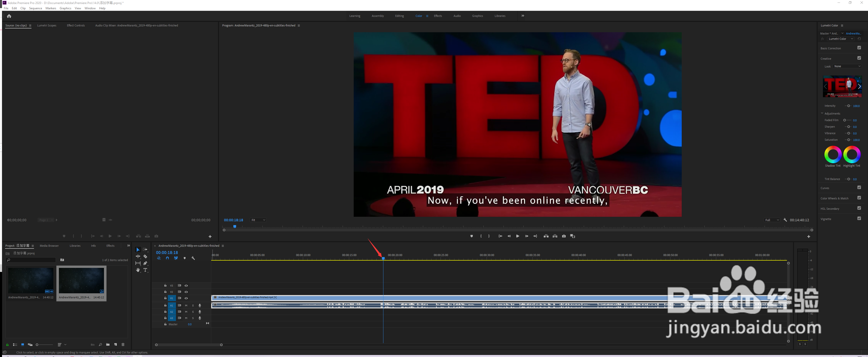868x357 pixels.
Task: Open Program Monitor settings wrench
Action: tap(785, 220)
